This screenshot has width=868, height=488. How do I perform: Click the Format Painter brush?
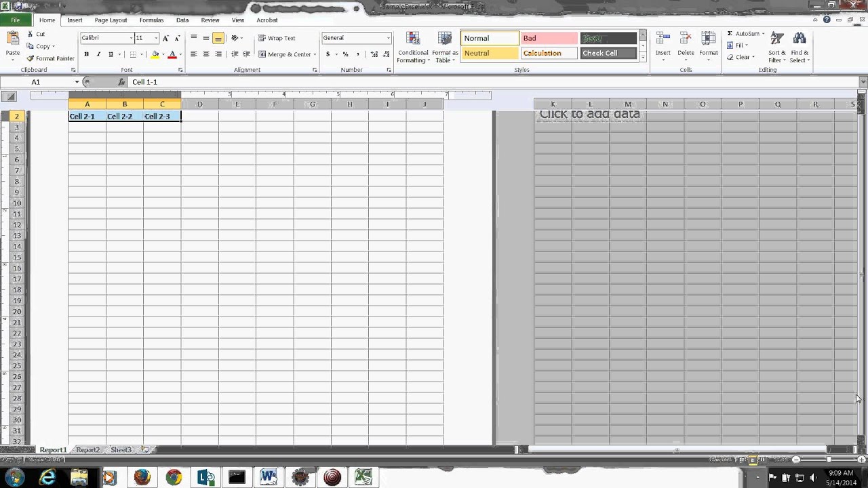coord(50,58)
